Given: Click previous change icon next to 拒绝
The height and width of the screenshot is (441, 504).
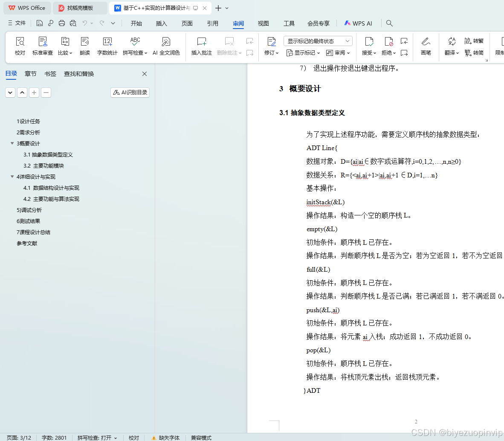Looking at the screenshot, I should (404, 41).
